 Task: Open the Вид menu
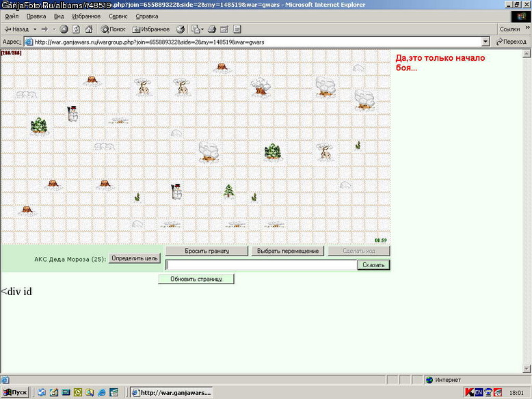59,16
